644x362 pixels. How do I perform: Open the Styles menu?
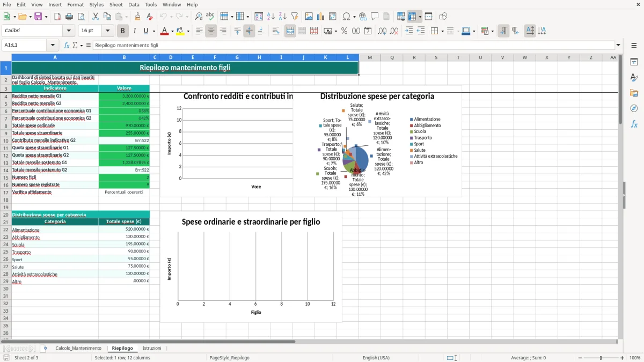pyautogui.click(x=97, y=4)
